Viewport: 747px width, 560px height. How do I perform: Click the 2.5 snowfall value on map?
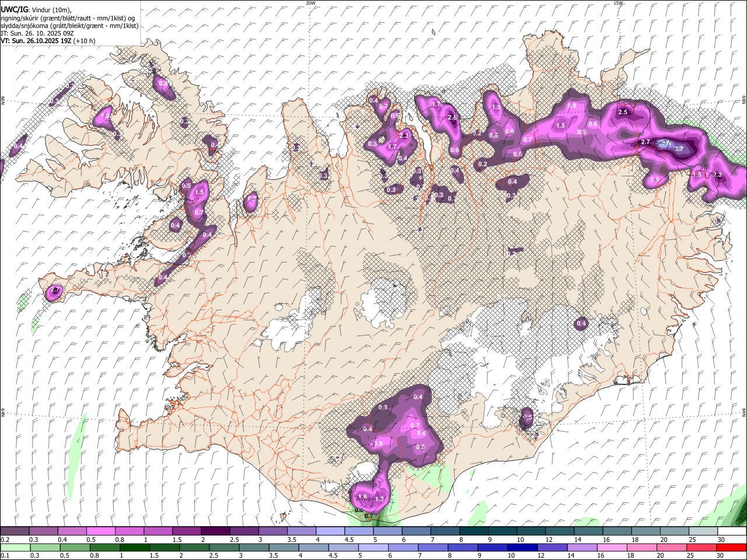click(623, 112)
